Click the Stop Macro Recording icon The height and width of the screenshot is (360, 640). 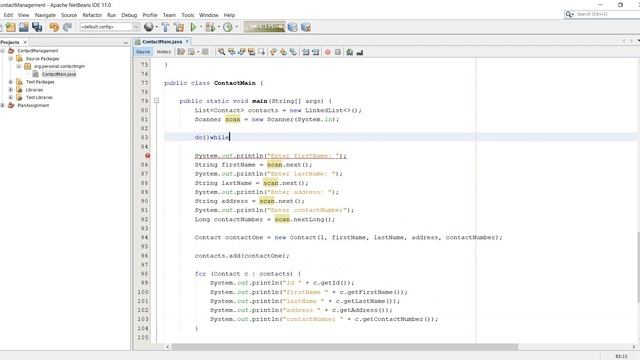[x=338, y=52]
